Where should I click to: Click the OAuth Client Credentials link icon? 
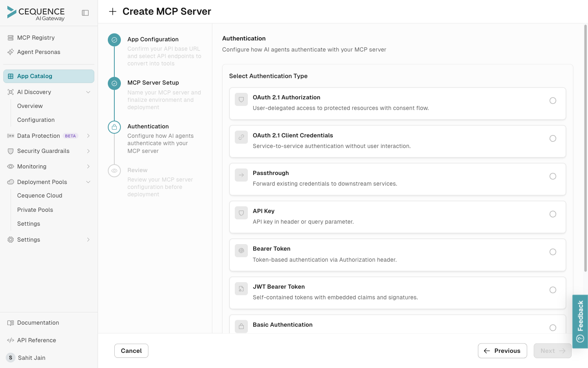coord(241,137)
